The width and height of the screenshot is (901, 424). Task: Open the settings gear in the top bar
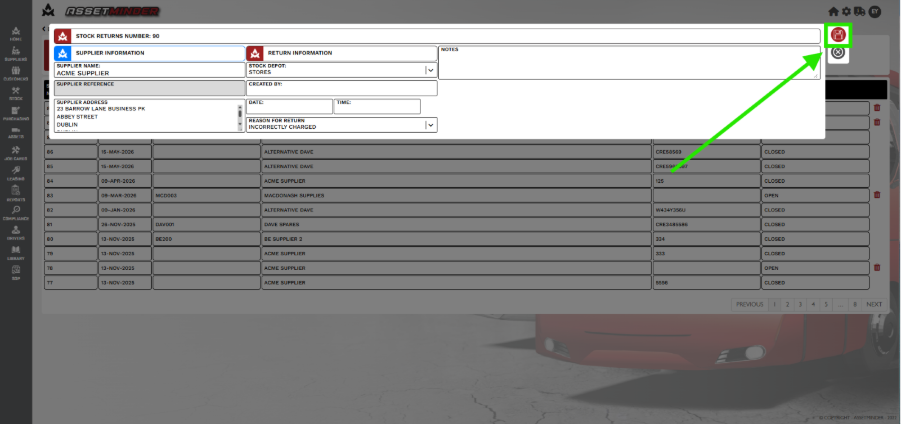(846, 11)
